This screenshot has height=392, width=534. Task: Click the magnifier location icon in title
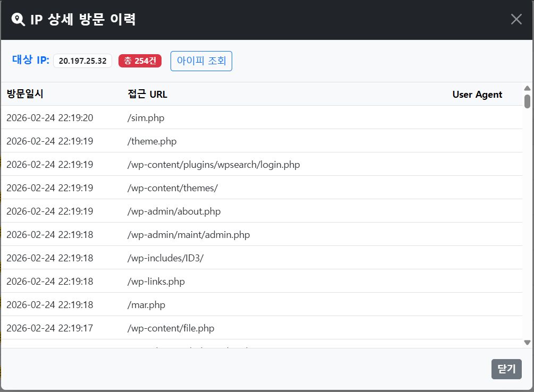[x=18, y=20]
